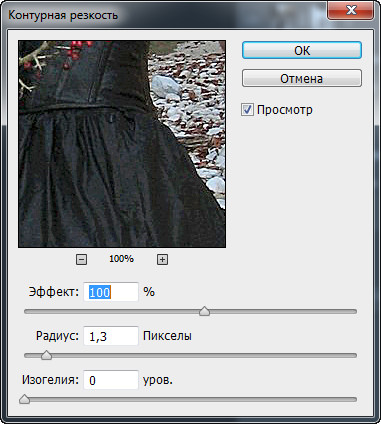Click the sharpening preview image

click(x=122, y=144)
